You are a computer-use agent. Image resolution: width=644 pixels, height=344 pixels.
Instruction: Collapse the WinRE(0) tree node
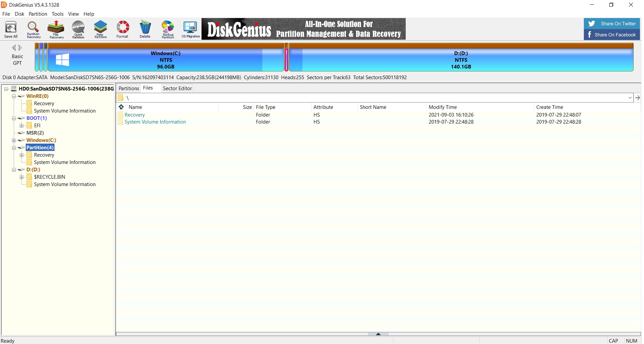point(14,96)
